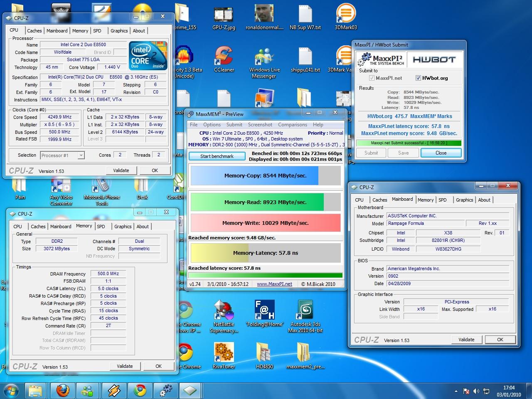Open the MaxxMEM gear taskbar icon

point(165,391)
